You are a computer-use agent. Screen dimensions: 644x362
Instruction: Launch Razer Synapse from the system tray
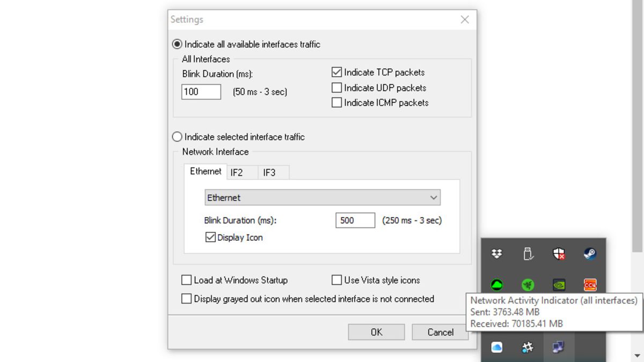coord(528,285)
